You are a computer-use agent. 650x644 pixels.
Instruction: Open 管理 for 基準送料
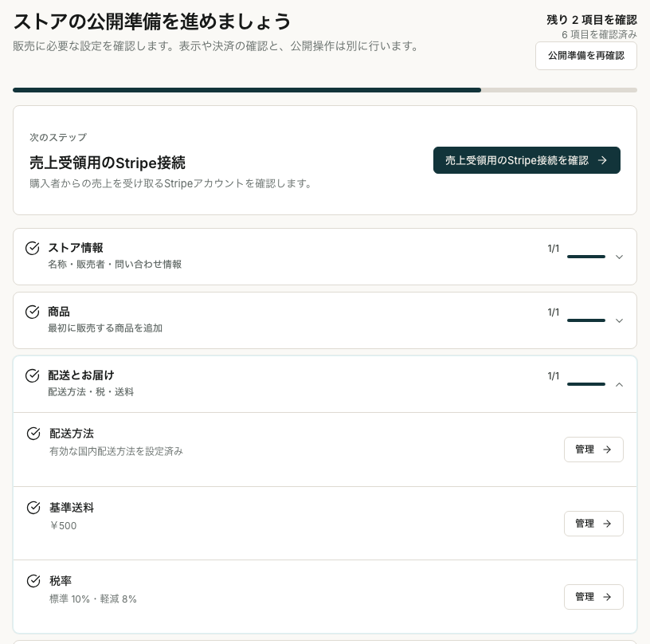pyautogui.click(x=593, y=524)
